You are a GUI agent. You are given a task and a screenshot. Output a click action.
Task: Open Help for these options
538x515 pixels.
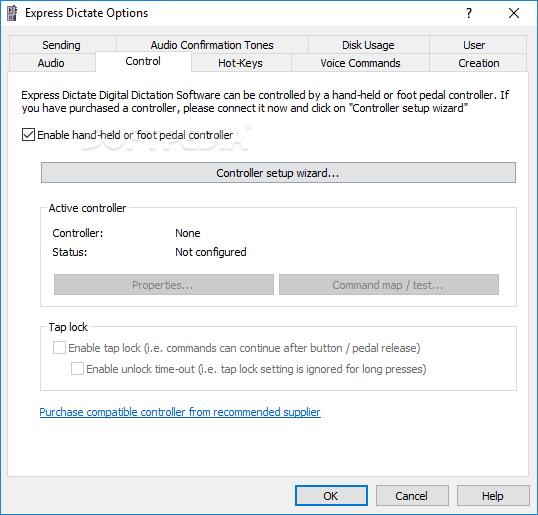pyautogui.click(x=493, y=495)
